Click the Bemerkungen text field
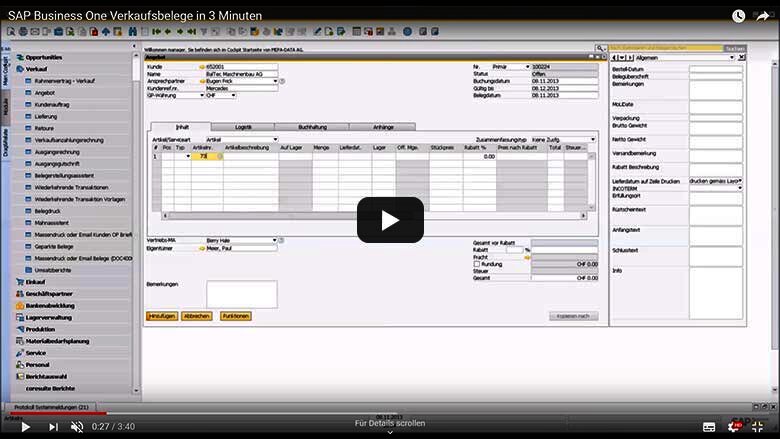 241,294
